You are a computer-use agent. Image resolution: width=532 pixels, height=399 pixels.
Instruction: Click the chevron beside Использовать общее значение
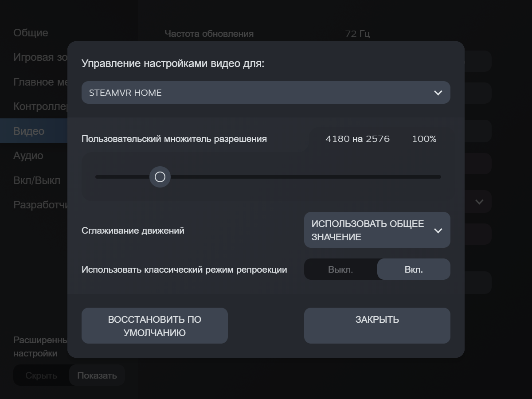tap(438, 231)
